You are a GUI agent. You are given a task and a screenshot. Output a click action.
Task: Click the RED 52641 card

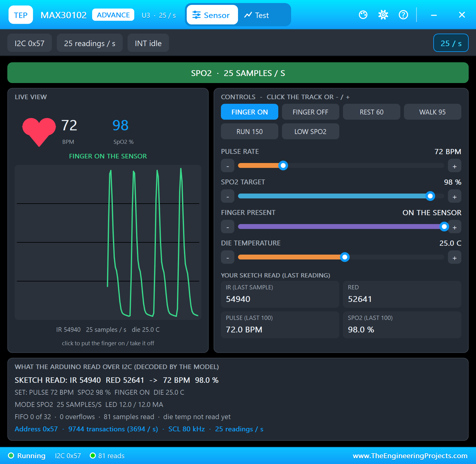(402, 294)
